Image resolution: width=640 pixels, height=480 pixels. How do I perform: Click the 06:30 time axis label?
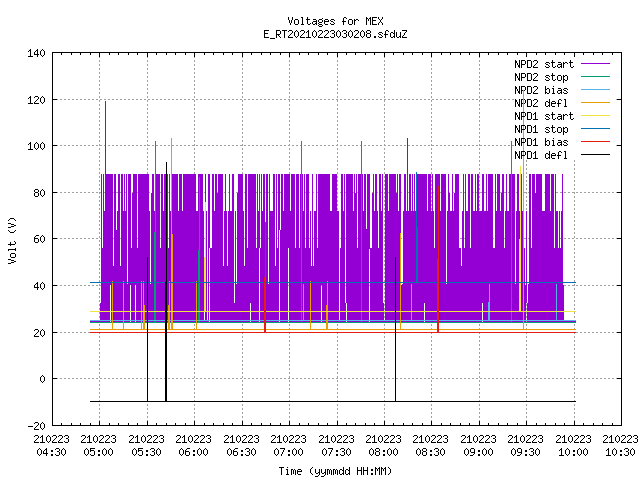[x=241, y=452]
